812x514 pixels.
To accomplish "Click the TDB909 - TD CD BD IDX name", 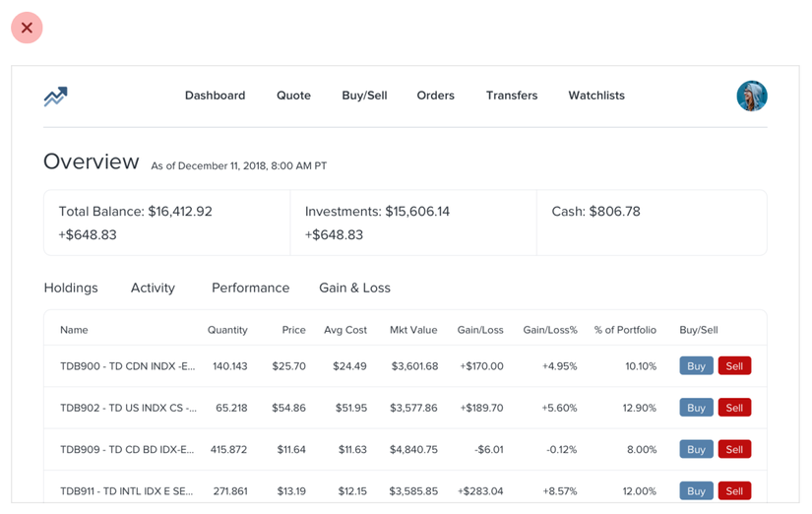I will click(127, 449).
